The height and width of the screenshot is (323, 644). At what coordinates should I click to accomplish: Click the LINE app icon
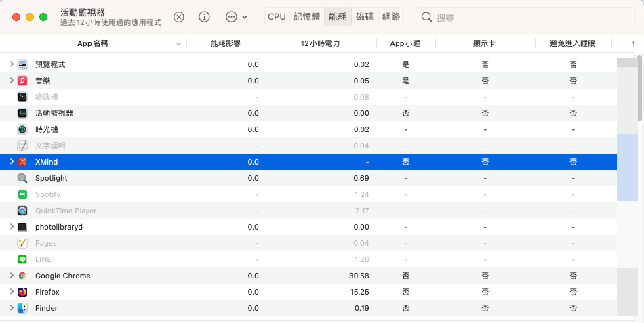pyautogui.click(x=22, y=259)
